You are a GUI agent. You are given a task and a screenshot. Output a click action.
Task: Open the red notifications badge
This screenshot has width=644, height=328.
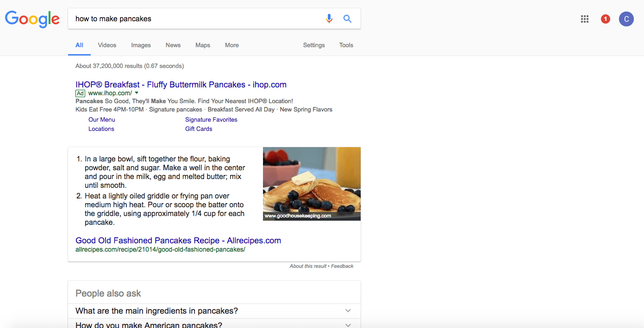(x=605, y=19)
